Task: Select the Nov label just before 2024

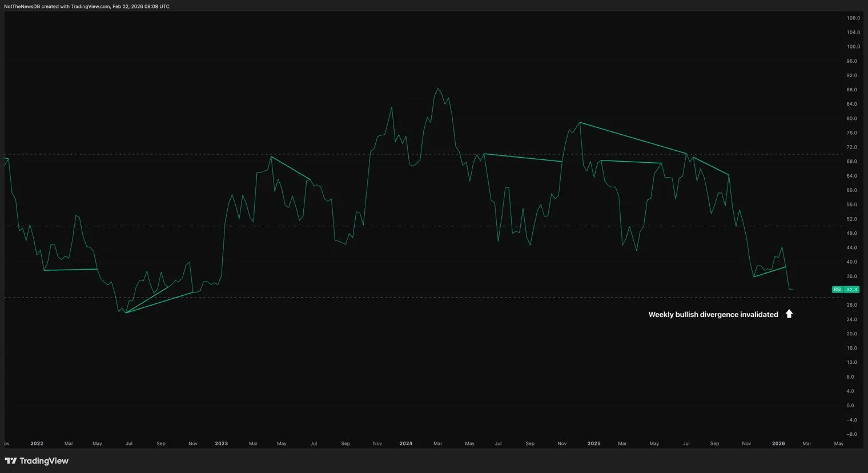Action: (x=377, y=443)
